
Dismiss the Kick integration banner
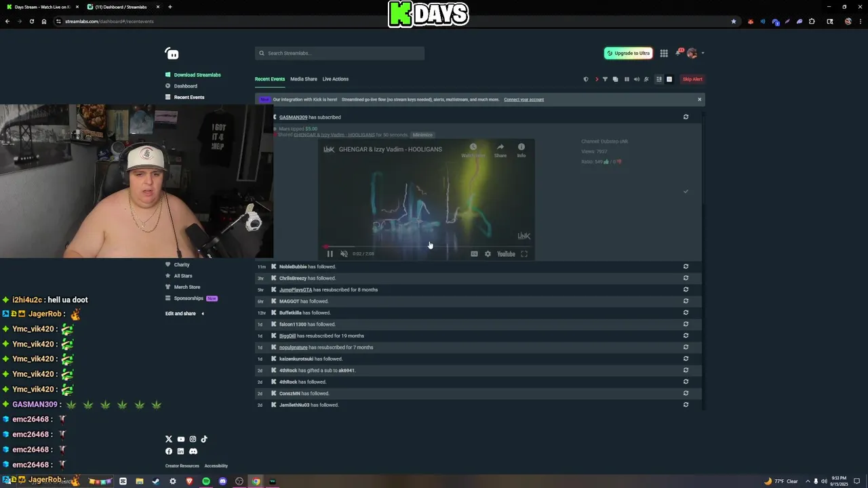tap(699, 100)
